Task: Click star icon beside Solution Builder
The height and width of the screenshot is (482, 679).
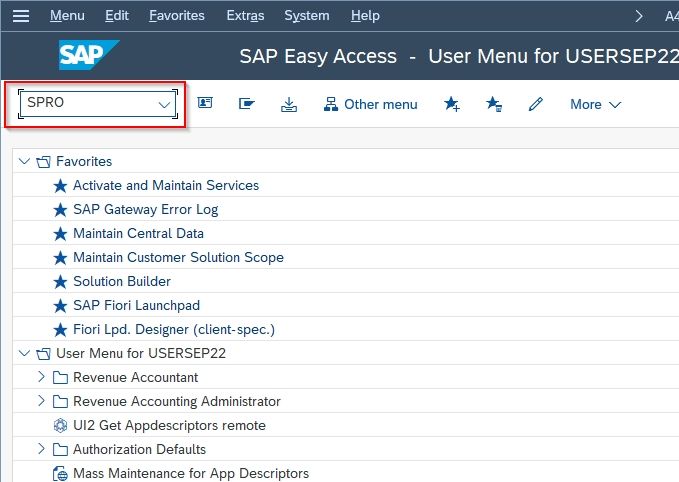Action: pos(60,282)
